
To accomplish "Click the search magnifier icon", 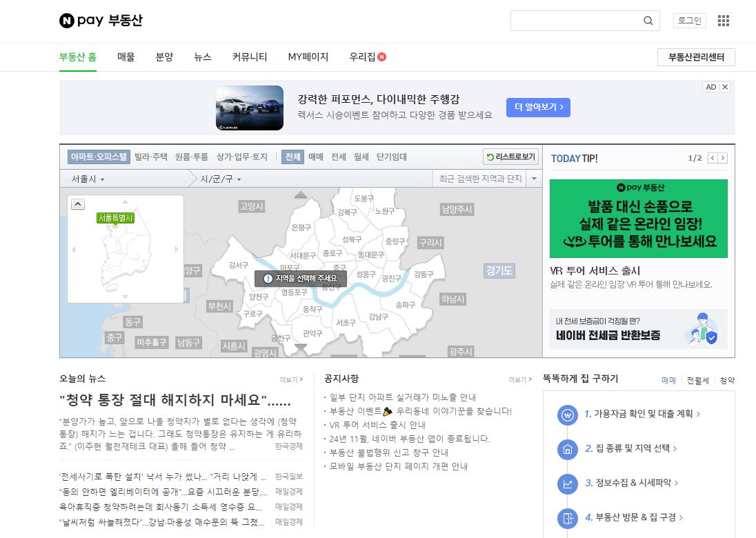I will 648,21.
